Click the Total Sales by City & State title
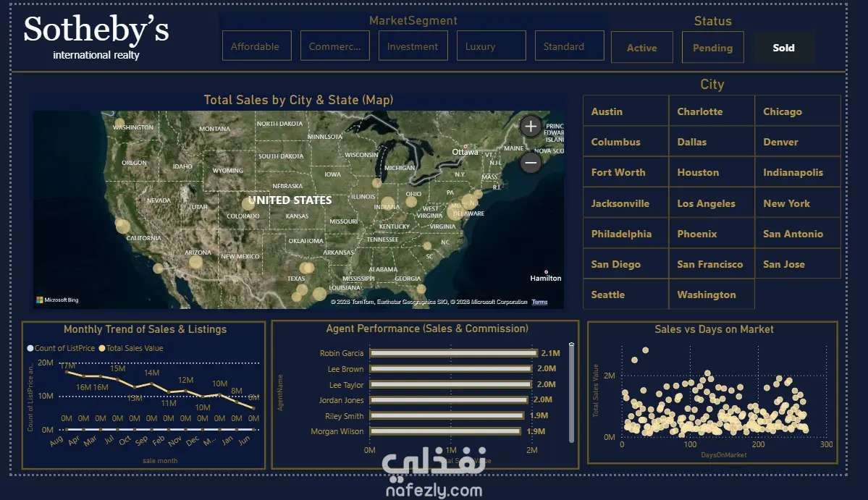 pyautogui.click(x=298, y=100)
